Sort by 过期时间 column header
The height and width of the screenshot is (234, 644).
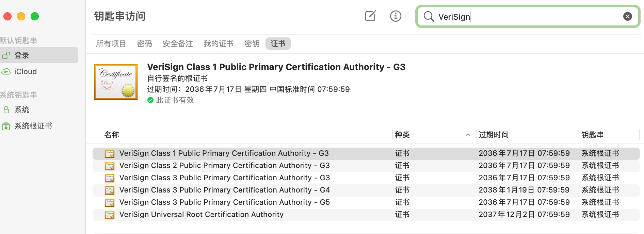[494, 135]
